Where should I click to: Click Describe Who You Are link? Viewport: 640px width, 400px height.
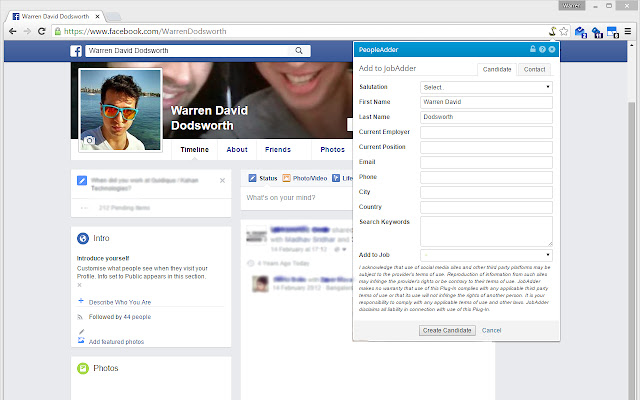[120, 301]
